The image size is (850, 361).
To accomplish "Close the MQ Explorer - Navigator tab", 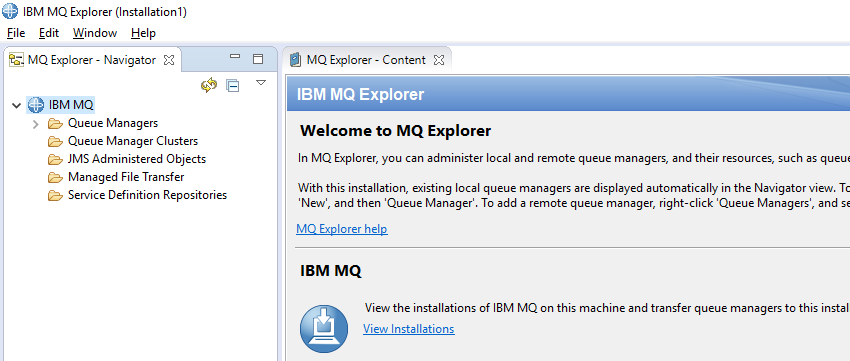I will tap(169, 60).
